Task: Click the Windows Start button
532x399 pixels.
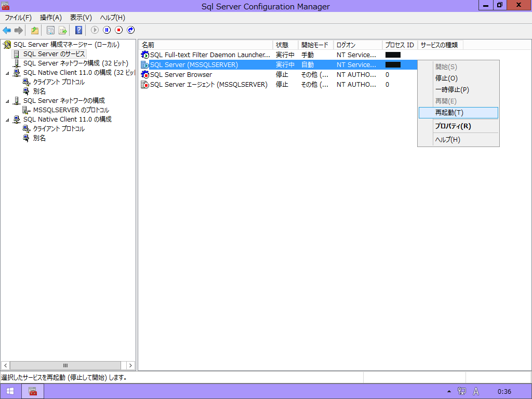Action: 10,391
